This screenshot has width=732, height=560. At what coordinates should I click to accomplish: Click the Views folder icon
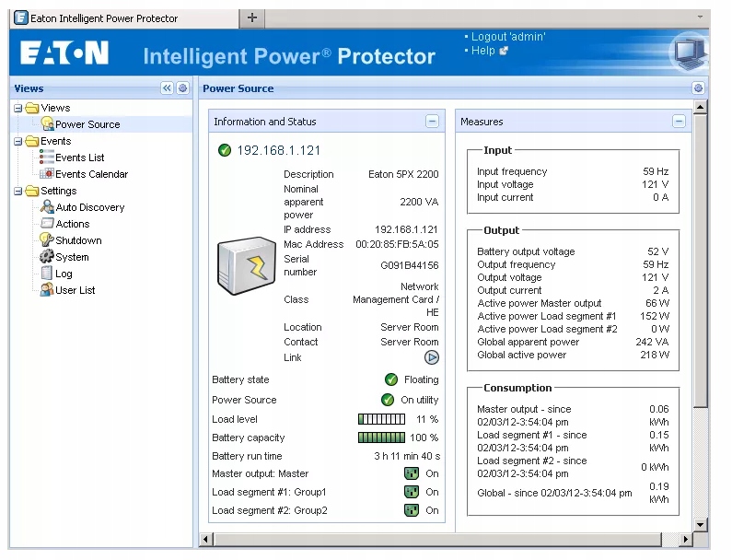click(31, 108)
